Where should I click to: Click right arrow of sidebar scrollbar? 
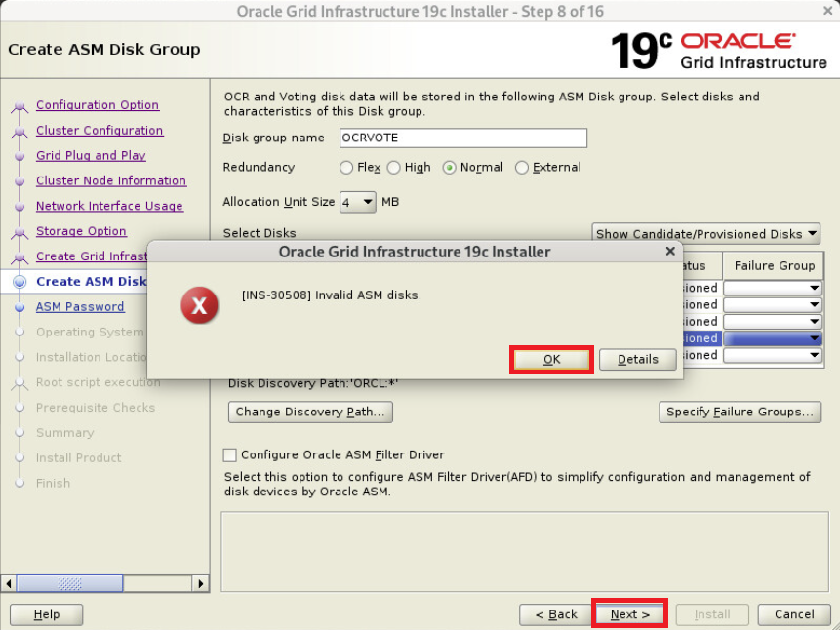tap(200, 583)
